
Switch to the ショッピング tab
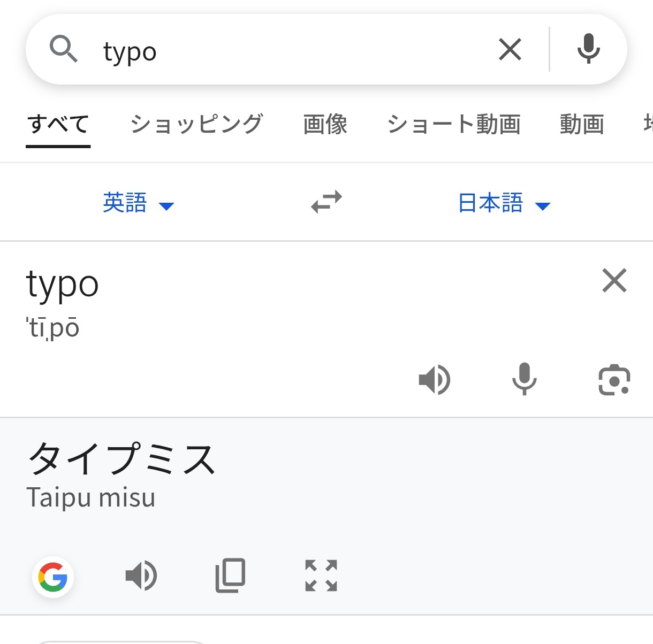(196, 125)
